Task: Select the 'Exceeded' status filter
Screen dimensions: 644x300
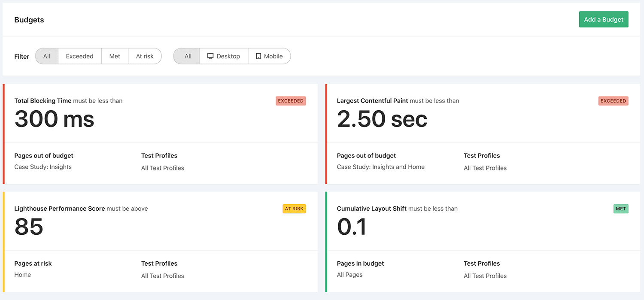Action: pos(79,56)
